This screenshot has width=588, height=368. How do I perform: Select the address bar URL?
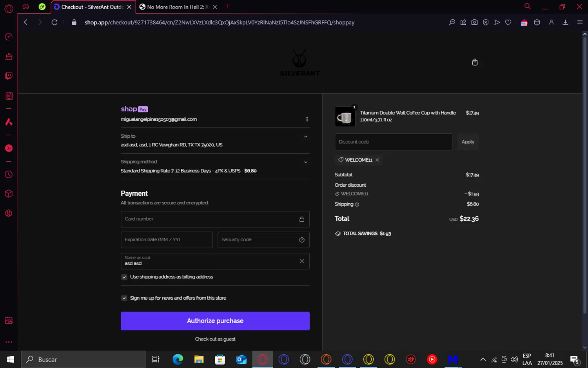point(220,22)
